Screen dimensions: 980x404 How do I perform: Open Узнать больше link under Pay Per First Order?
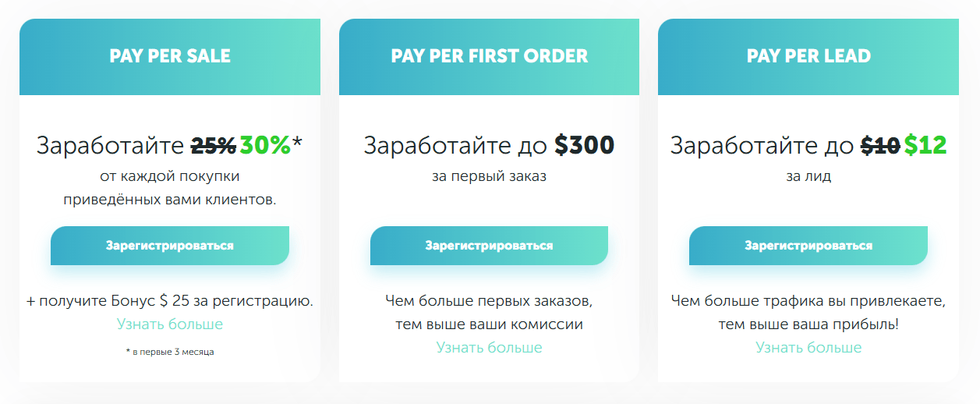[x=489, y=347]
